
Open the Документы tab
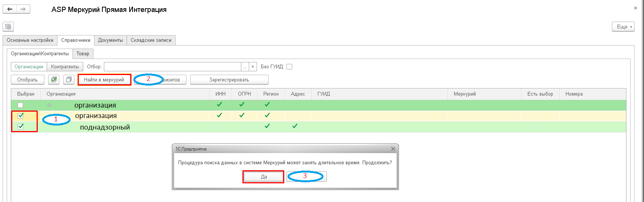(x=111, y=40)
